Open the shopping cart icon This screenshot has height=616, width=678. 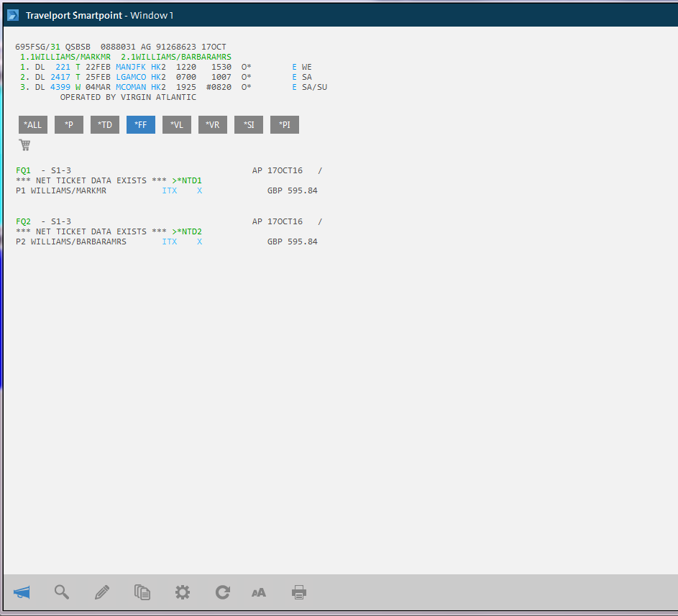(24, 144)
